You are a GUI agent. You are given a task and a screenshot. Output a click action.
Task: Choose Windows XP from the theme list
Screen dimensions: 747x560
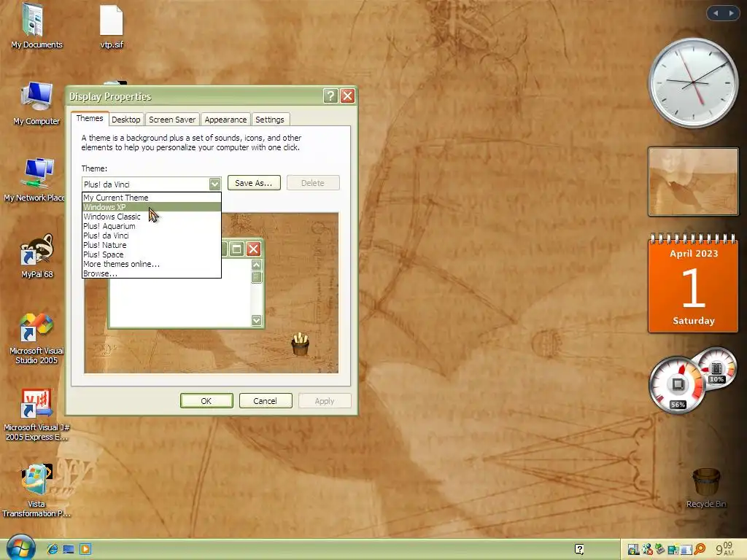[x=152, y=206]
